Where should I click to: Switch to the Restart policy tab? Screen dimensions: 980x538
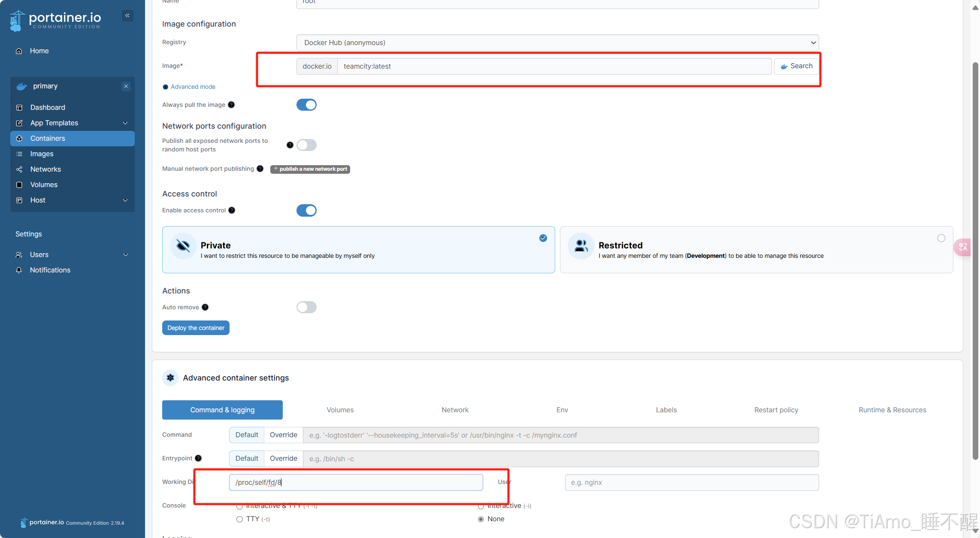pos(776,410)
